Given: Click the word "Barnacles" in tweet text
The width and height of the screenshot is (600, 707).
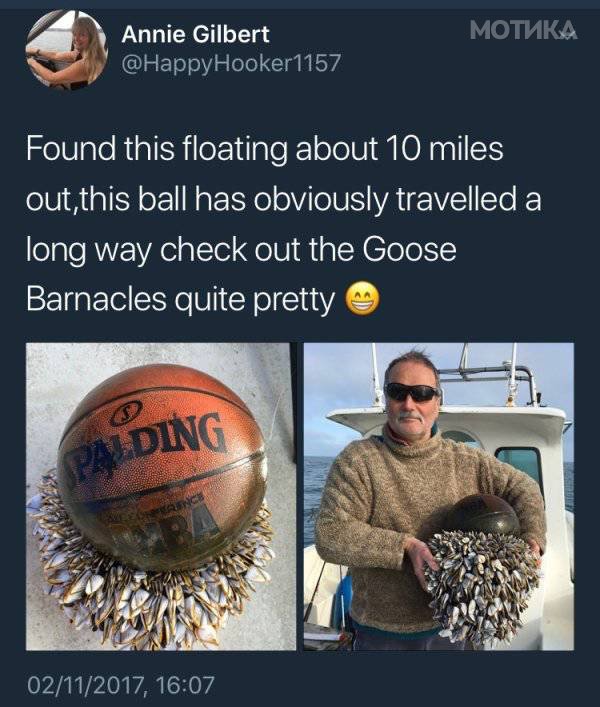Looking at the screenshot, I should [96, 299].
